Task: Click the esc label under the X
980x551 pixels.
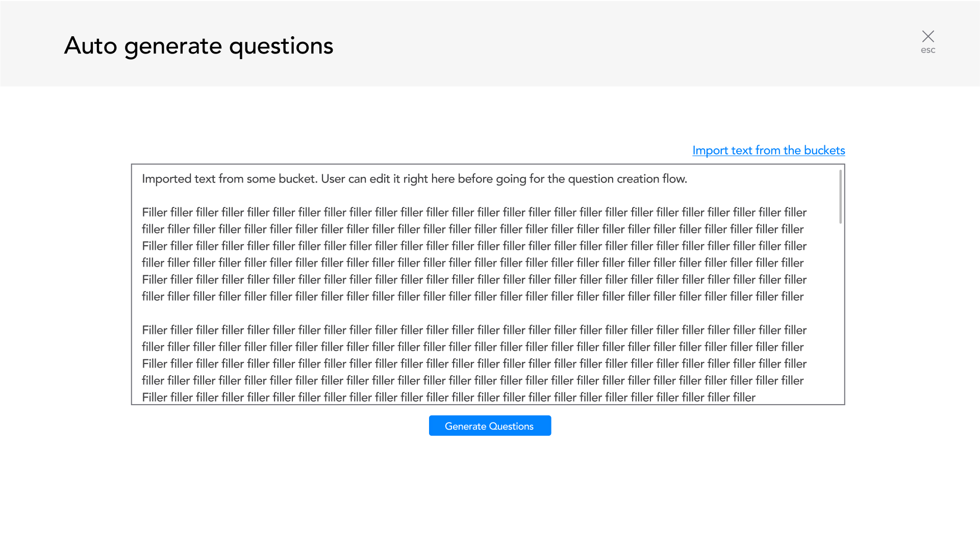Action: pos(928,50)
